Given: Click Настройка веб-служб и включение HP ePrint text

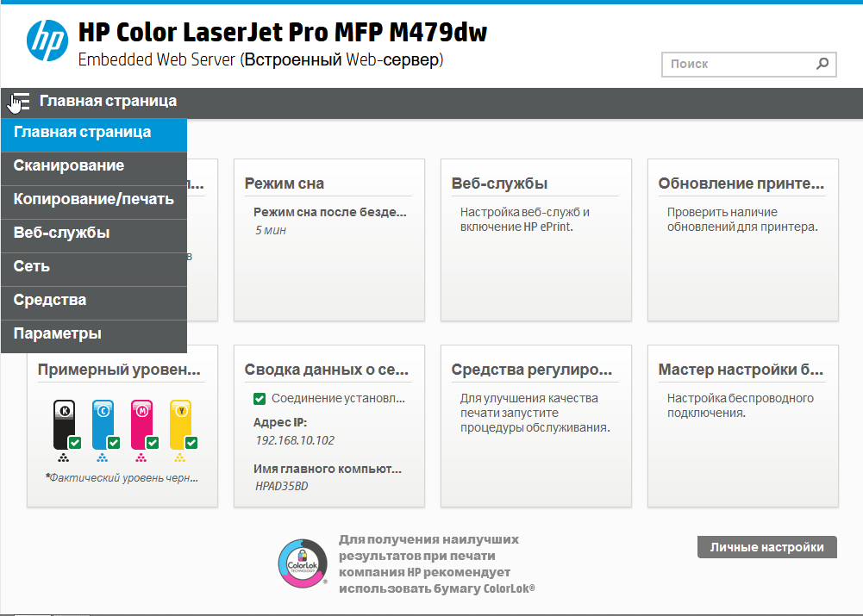Looking at the screenshot, I should (524, 220).
